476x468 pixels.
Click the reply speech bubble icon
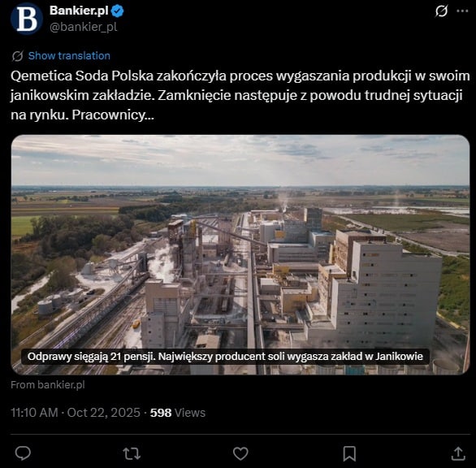[x=23, y=453]
